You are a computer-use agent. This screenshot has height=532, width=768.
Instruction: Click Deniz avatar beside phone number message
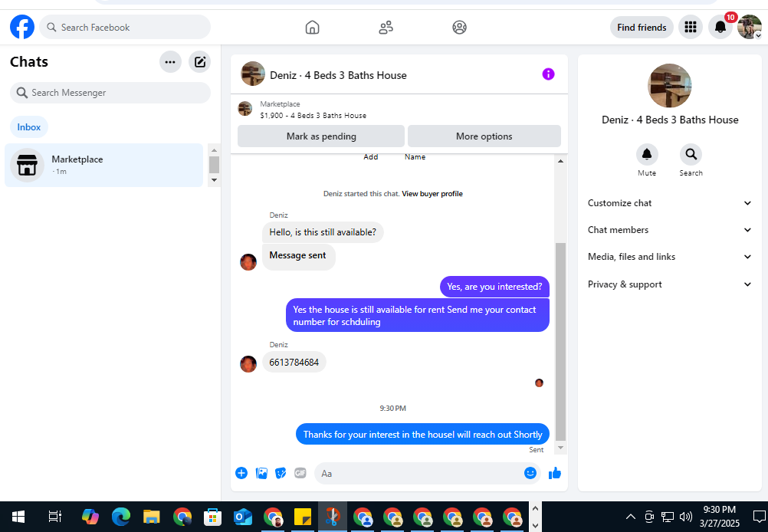pos(248,363)
